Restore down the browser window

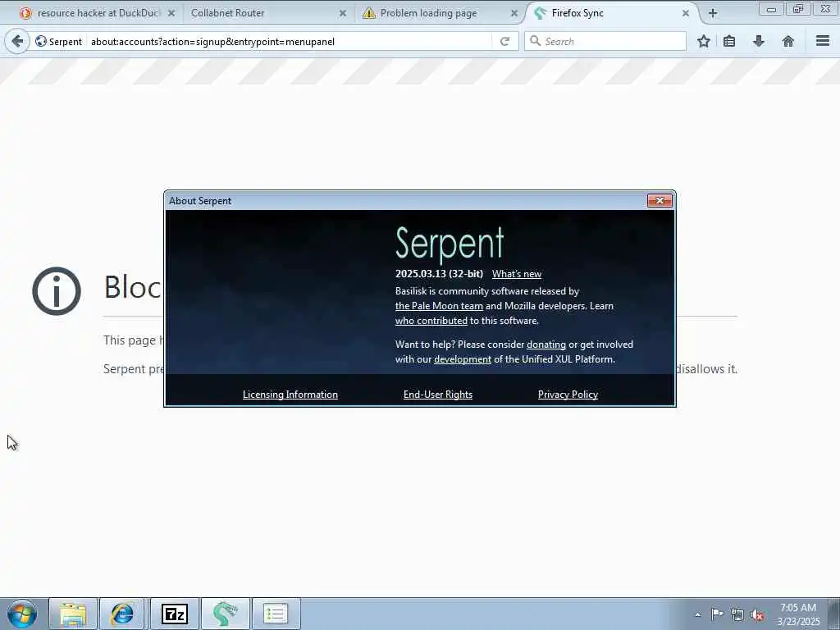tap(798, 9)
